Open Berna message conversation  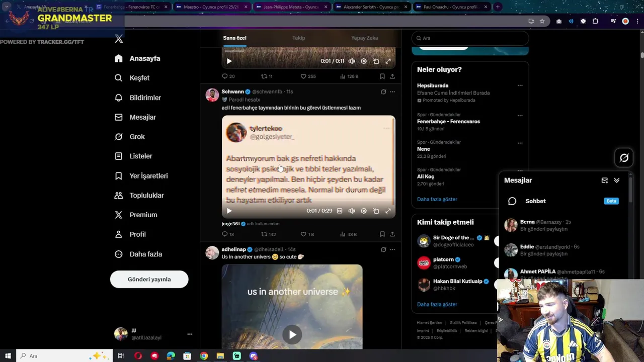pos(563,225)
